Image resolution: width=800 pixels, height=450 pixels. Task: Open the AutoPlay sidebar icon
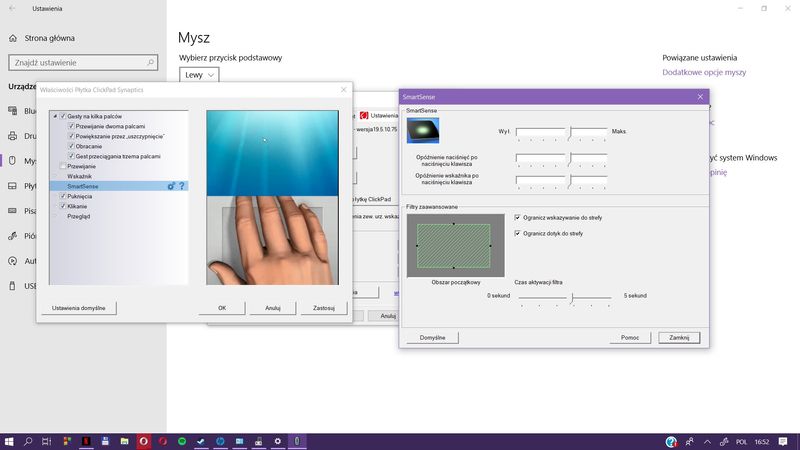pos(13,261)
